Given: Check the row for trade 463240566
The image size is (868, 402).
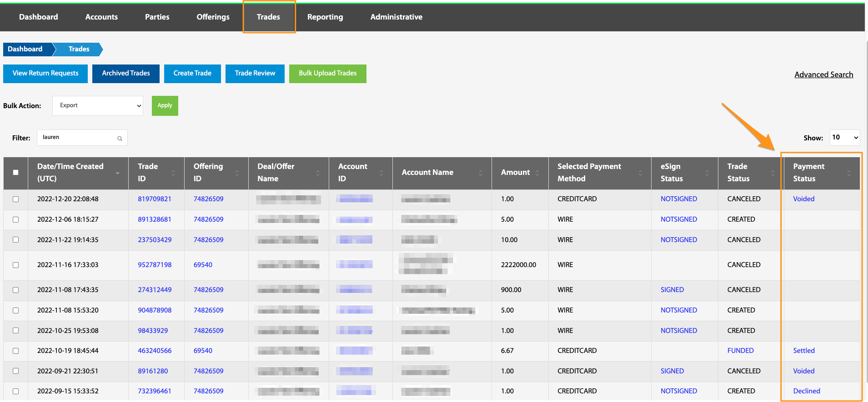Looking at the screenshot, I should click(16, 351).
